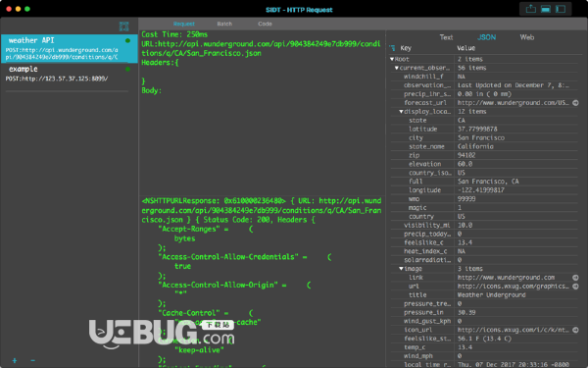Click value '56.1 F (13.4 C)'
The height and width of the screenshot is (368, 588).
[x=484, y=339]
